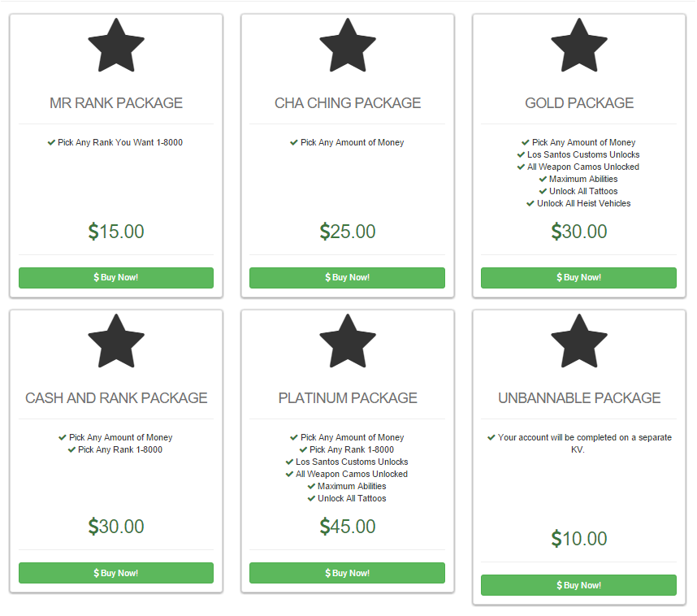Click the star icon above Cha Ching Package
The height and width of the screenshot is (616, 697).
(348, 46)
